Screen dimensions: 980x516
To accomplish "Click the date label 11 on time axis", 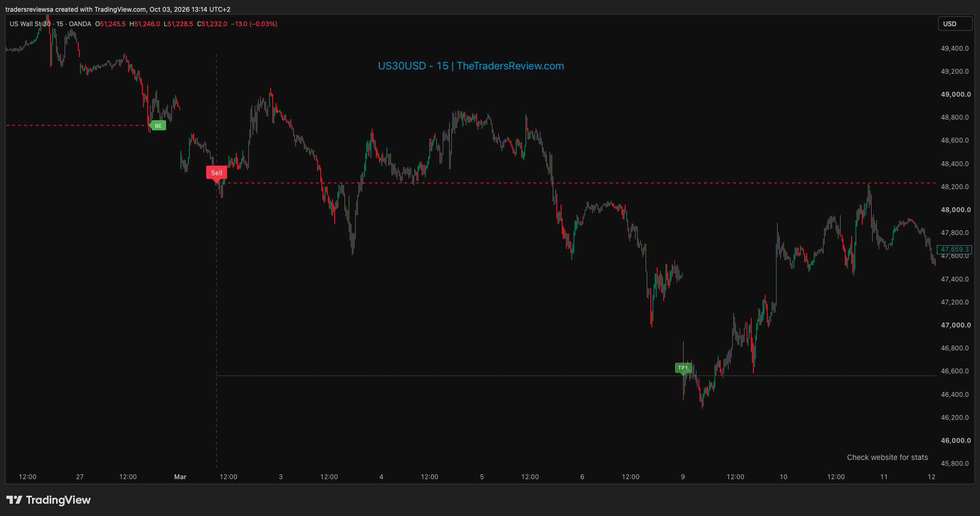I will point(884,476).
